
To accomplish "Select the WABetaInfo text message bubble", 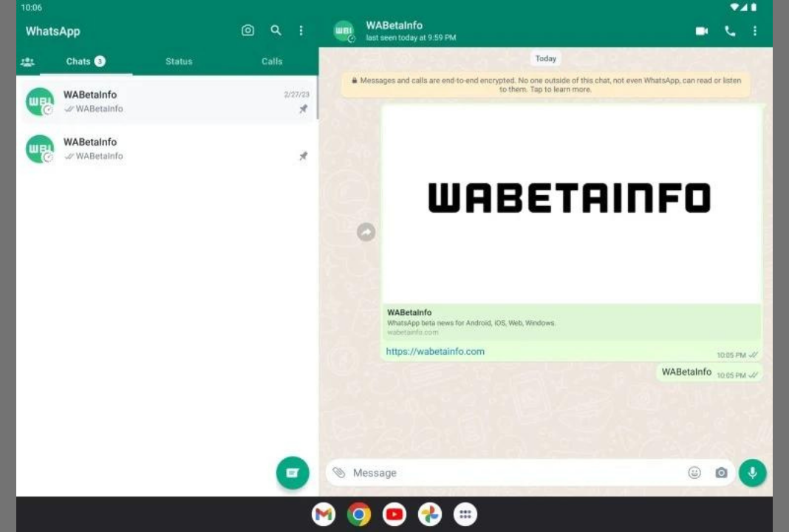I will (709, 372).
